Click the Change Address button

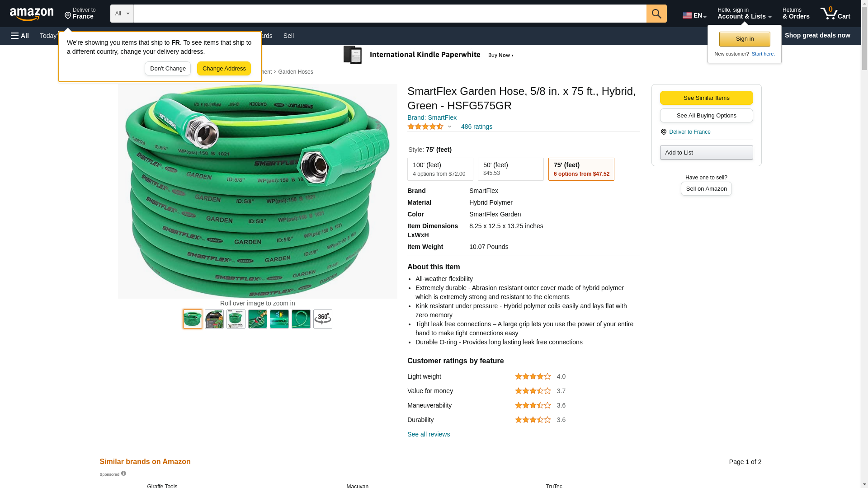224,69
